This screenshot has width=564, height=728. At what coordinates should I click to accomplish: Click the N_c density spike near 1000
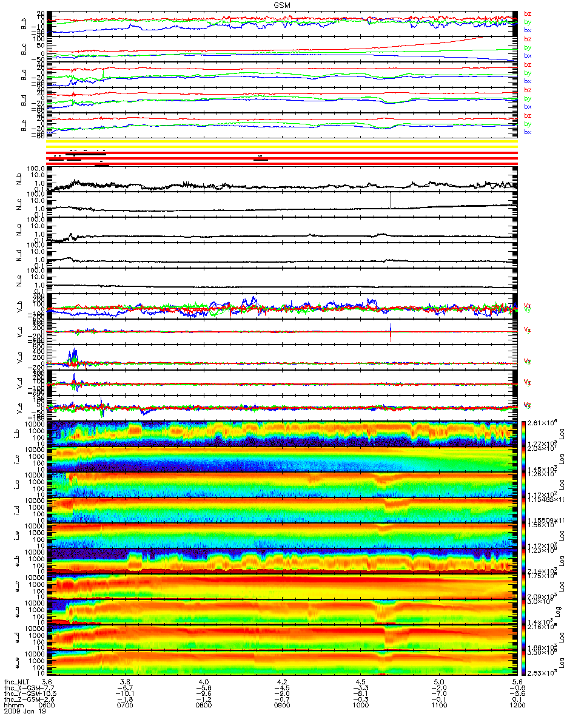point(391,200)
